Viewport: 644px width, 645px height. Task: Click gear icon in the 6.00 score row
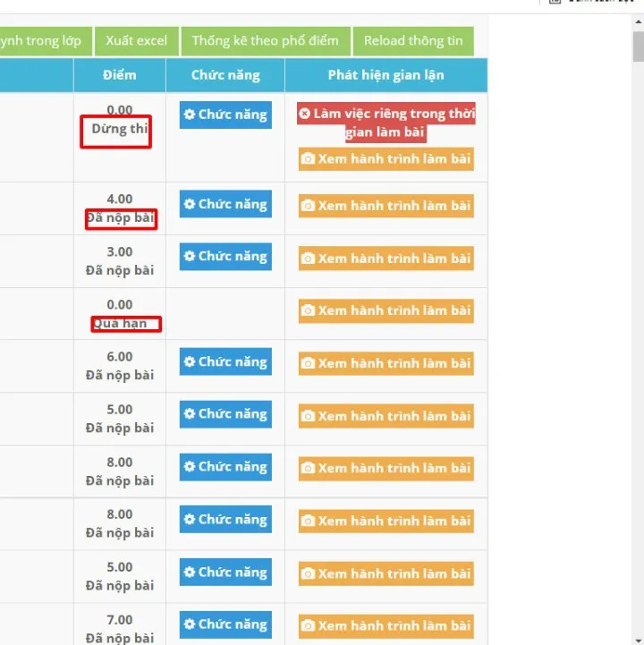point(190,362)
